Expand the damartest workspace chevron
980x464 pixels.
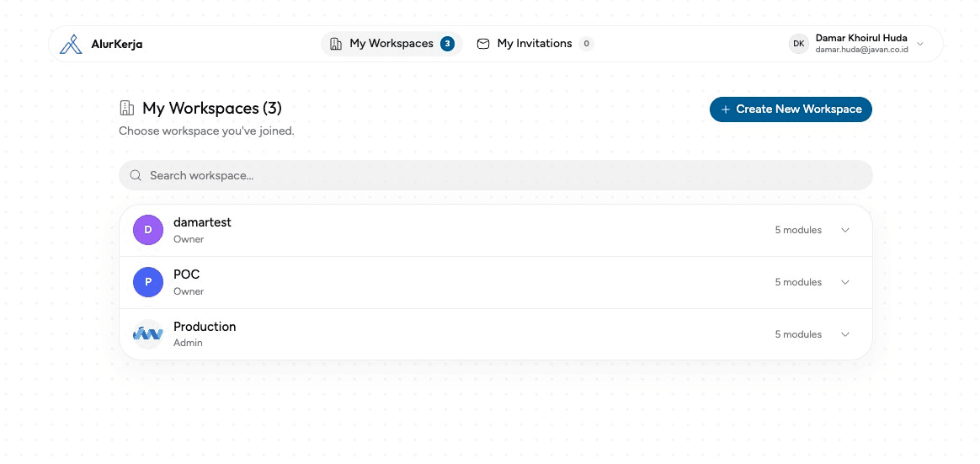click(x=845, y=230)
